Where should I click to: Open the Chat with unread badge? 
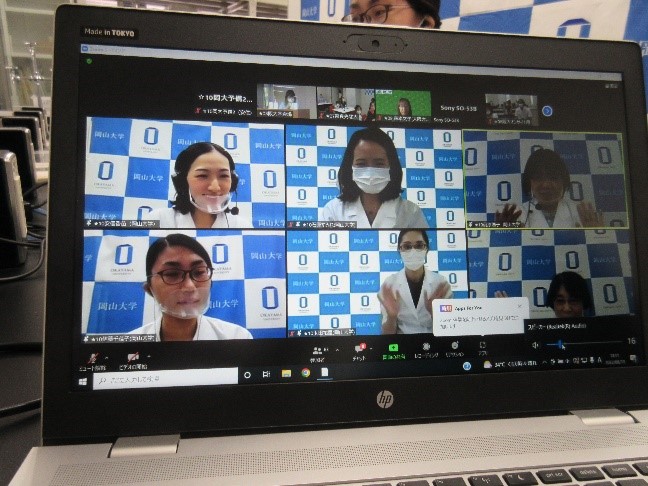(x=359, y=349)
